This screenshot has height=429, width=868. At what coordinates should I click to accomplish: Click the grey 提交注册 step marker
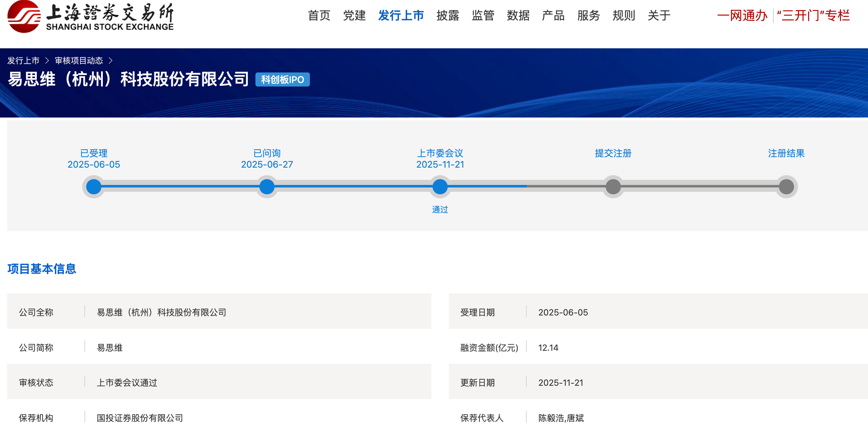click(613, 187)
